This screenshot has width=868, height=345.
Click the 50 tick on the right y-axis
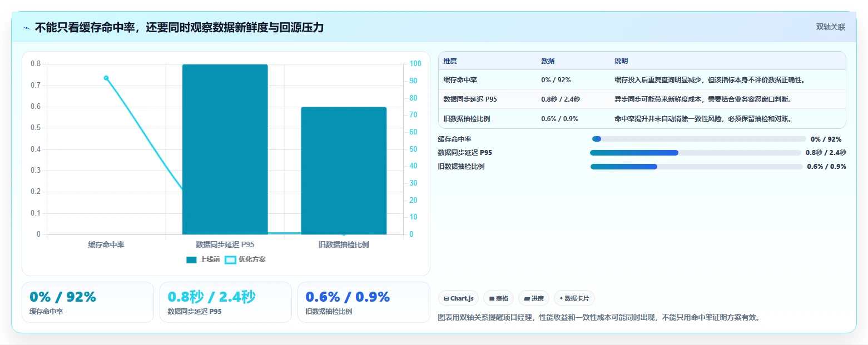click(413, 149)
